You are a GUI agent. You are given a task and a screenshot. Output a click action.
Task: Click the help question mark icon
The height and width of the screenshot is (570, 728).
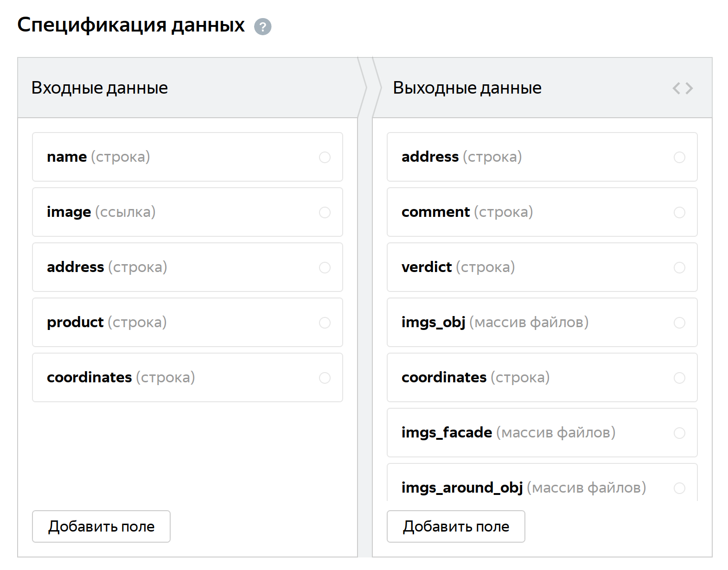tap(262, 26)
